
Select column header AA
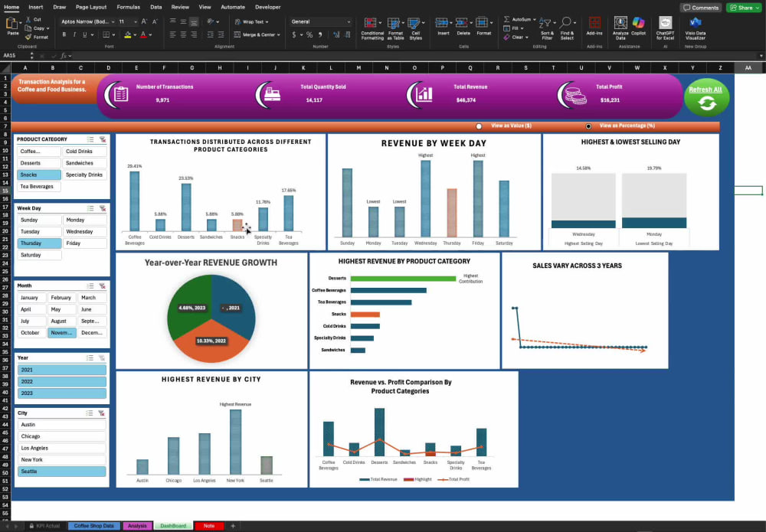(x=748, y=68)
